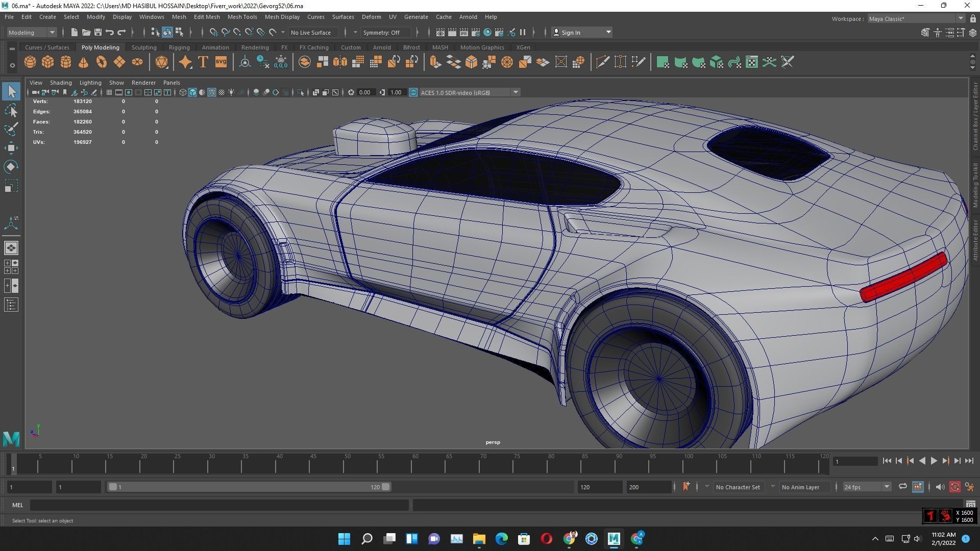This screenshot has width=980, height=551.
Task: Create a polygon Type text from the shelf
Action: pyautogui.click(x=203, y=62)
